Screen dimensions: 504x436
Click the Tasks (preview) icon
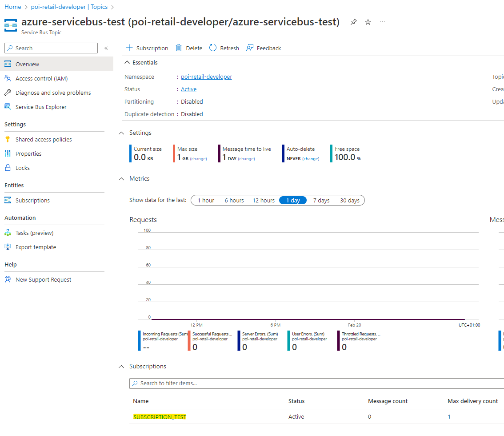[8, 233]
